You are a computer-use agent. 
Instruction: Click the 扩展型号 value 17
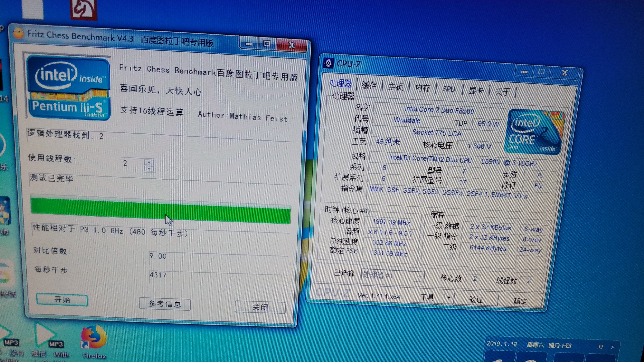coord(463,182)
